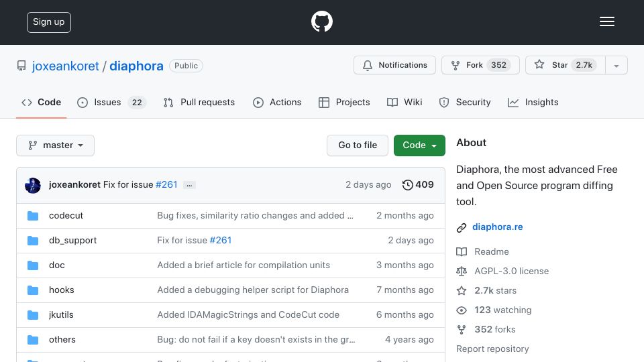Open commit 'Added a debugging helper script'
The image size is (644, 362).
click(x=253, y=290)
